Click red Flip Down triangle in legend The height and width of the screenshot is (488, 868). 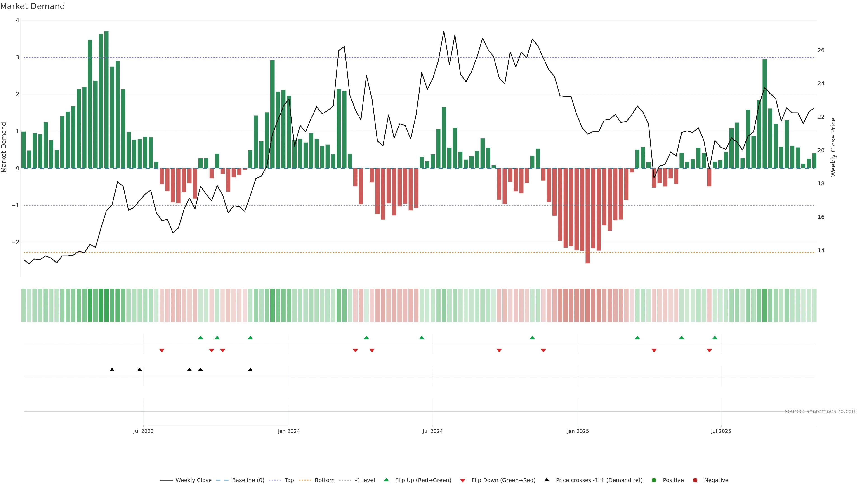click(x=463, y=480)
